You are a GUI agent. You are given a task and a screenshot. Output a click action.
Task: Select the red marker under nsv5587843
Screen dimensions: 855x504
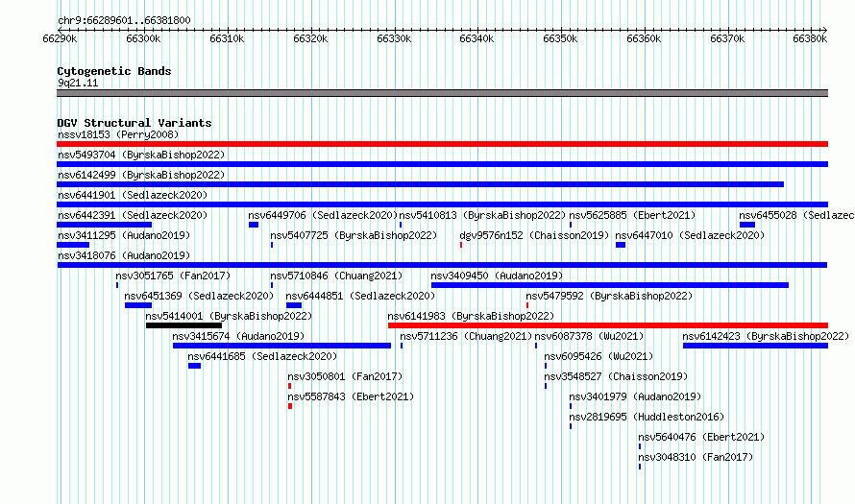click(290, 406)
